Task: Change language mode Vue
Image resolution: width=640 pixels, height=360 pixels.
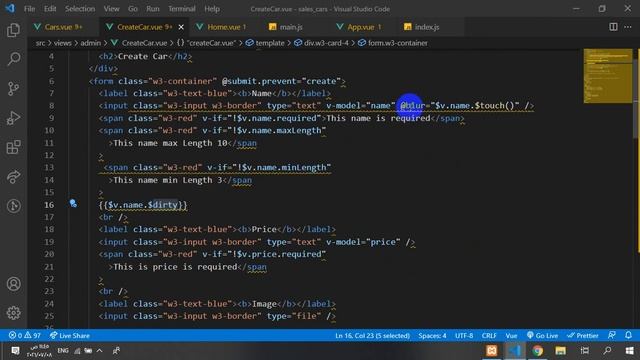Action: 511,336
